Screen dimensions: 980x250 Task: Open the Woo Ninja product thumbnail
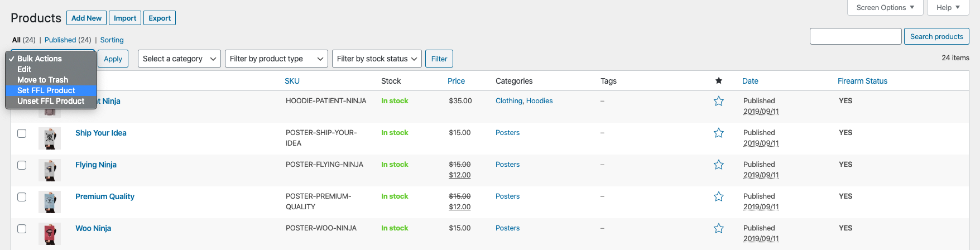pyautogui.click(x=49, y=234)
